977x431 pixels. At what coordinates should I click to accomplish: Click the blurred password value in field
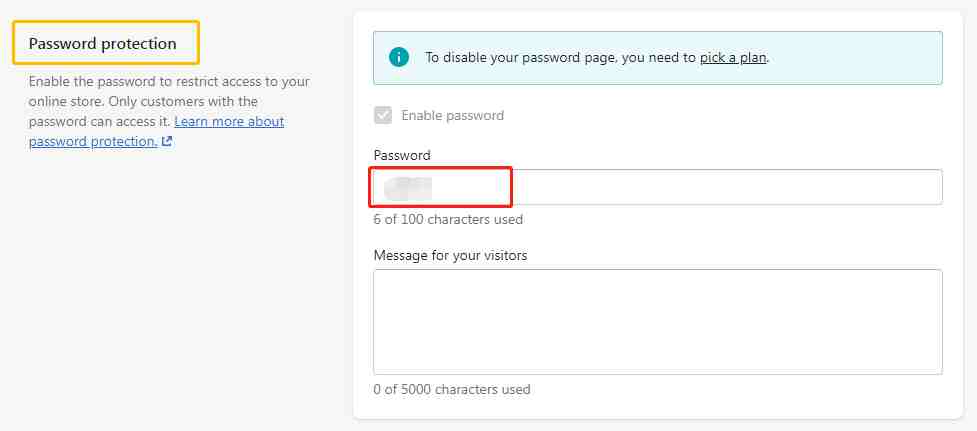408,187
